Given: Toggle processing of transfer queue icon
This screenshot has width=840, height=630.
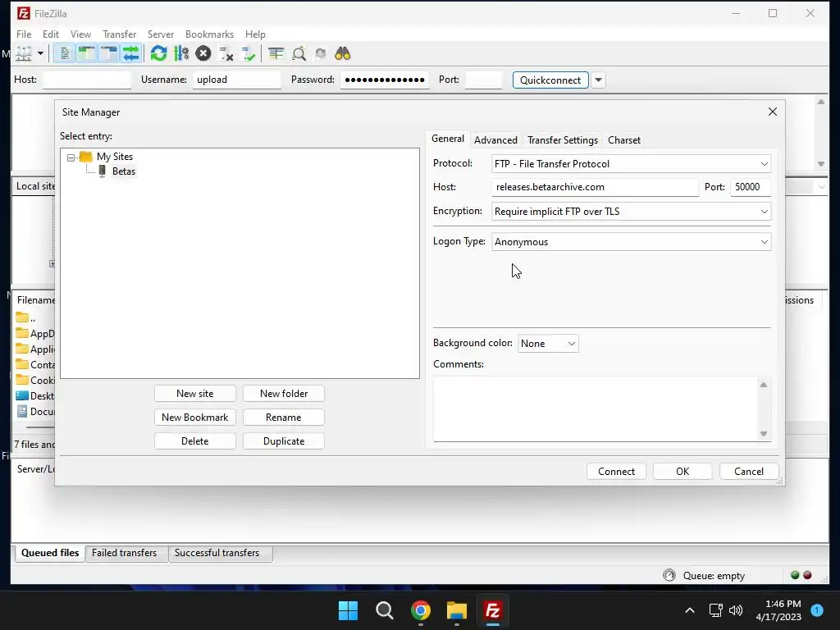Looking at the screenshot, I should click(x=181, y=53).
